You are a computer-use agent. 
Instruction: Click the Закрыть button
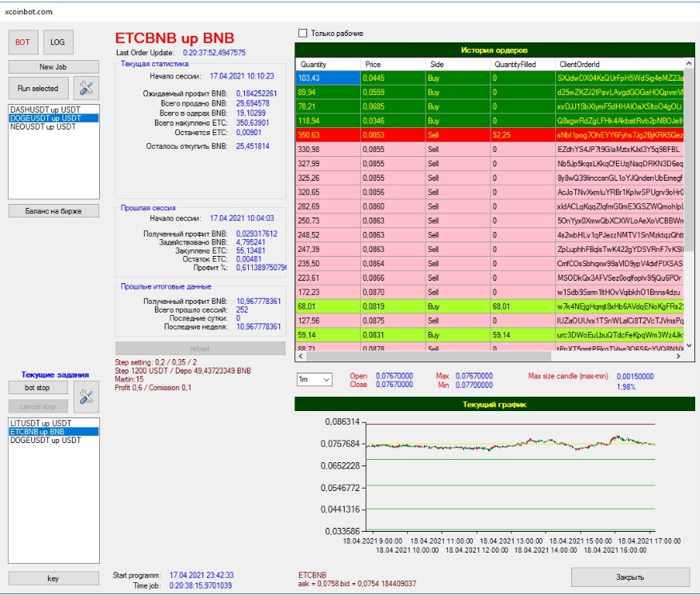630,577
